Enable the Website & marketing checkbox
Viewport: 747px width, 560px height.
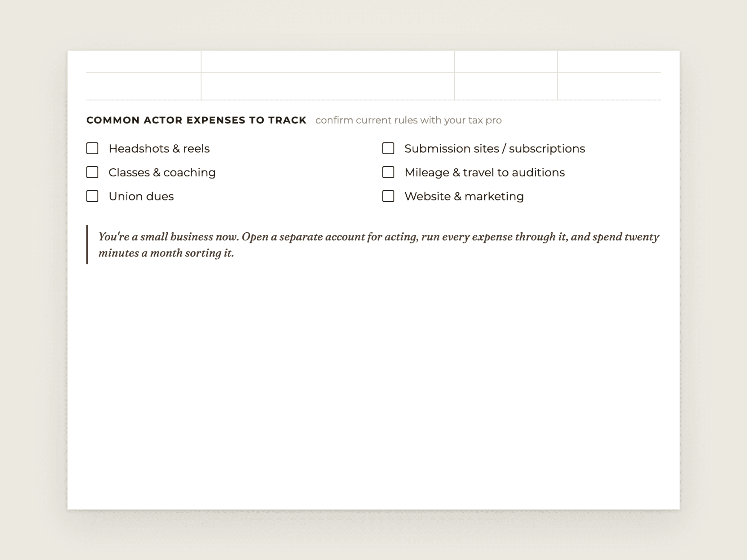pyautogui.click(x=388, y=196)
